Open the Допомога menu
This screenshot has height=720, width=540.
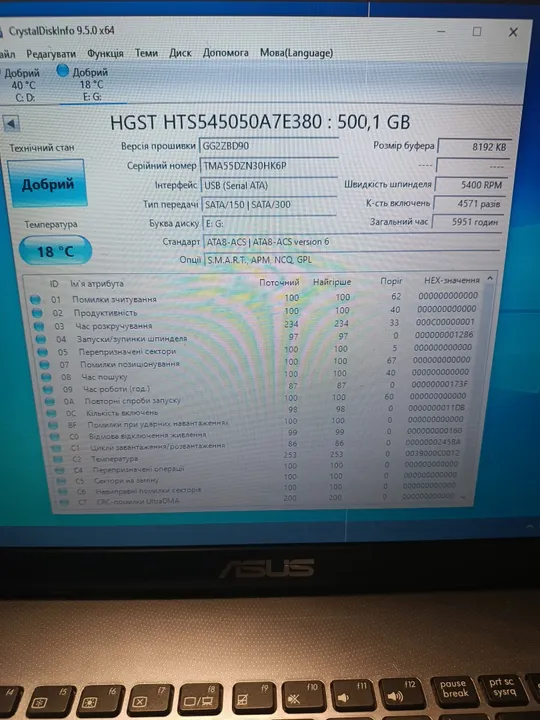click(225, 53)
